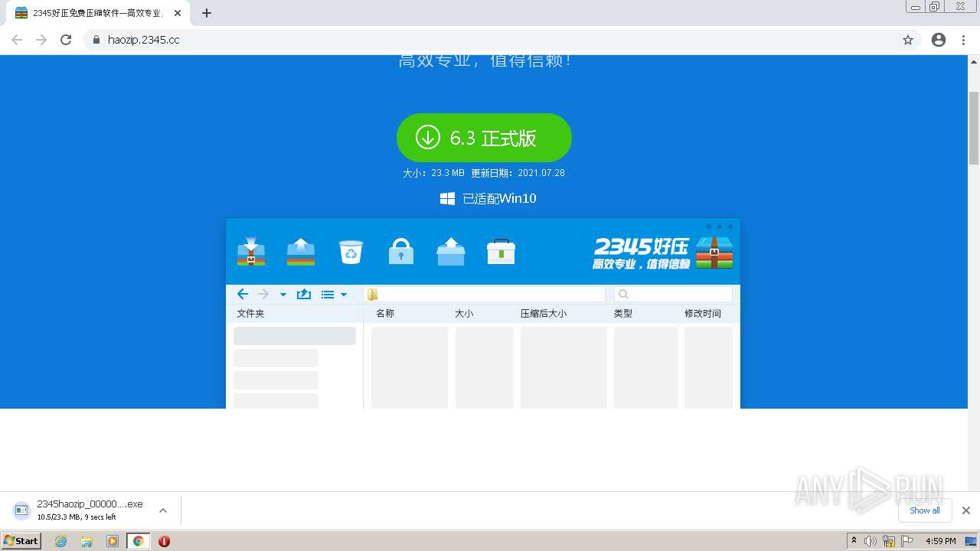Viewport: 980px width, 551px height.
Task: Click the recycle bin delete icon
Action: 351,252
